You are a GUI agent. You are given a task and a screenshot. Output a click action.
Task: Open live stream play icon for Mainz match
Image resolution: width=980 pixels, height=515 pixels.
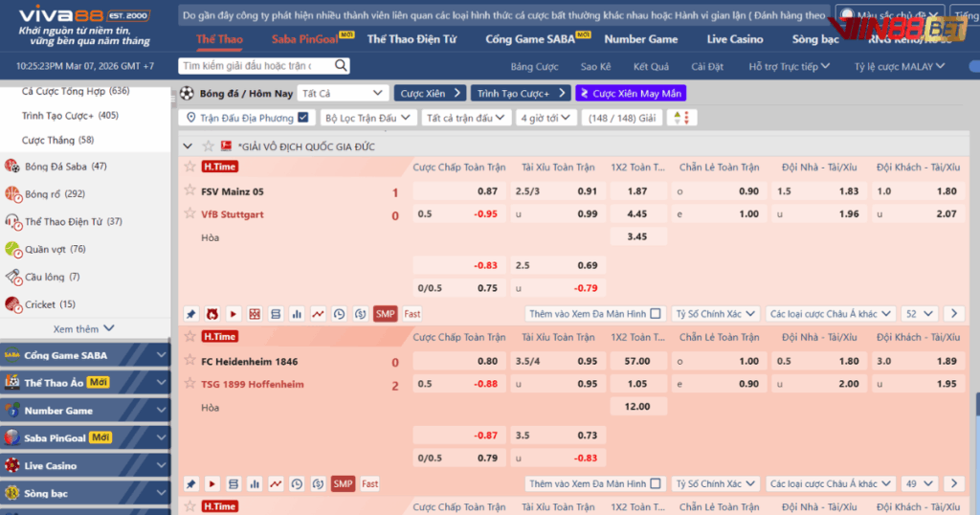pyautogui.click(x=233, y=314)
